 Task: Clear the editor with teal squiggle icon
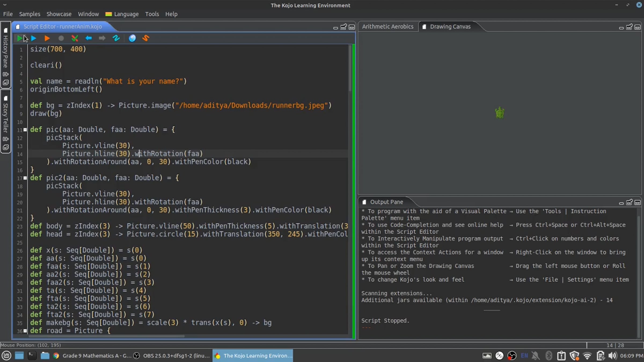116,38
